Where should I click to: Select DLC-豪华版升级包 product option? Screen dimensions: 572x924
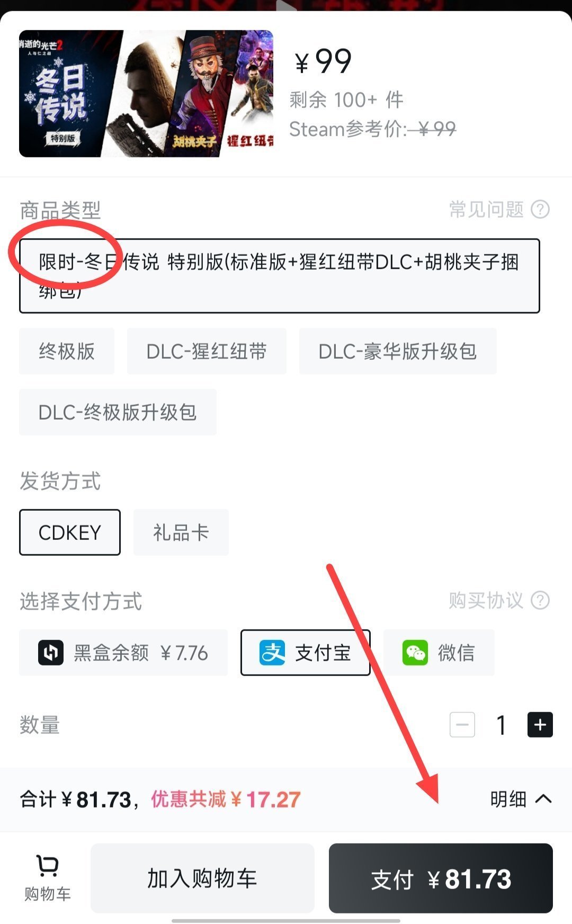[398, 351]
